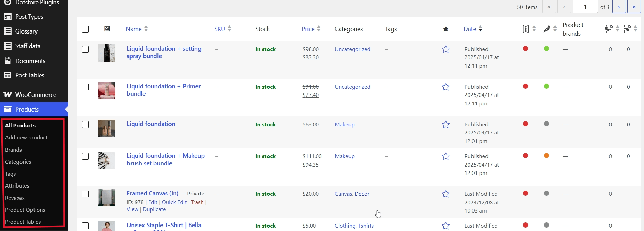Check the box for Liquid foundation product
The width and height of the screenshot is (644, 231).
(x=85, y=125)
